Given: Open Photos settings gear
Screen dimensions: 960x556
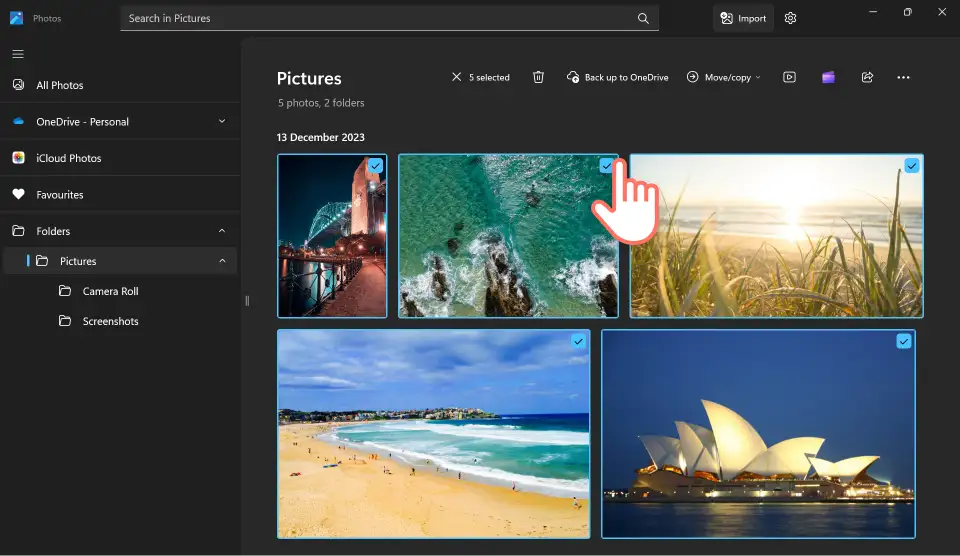Looking at the screenshot, I should click(x=790, y=18).
